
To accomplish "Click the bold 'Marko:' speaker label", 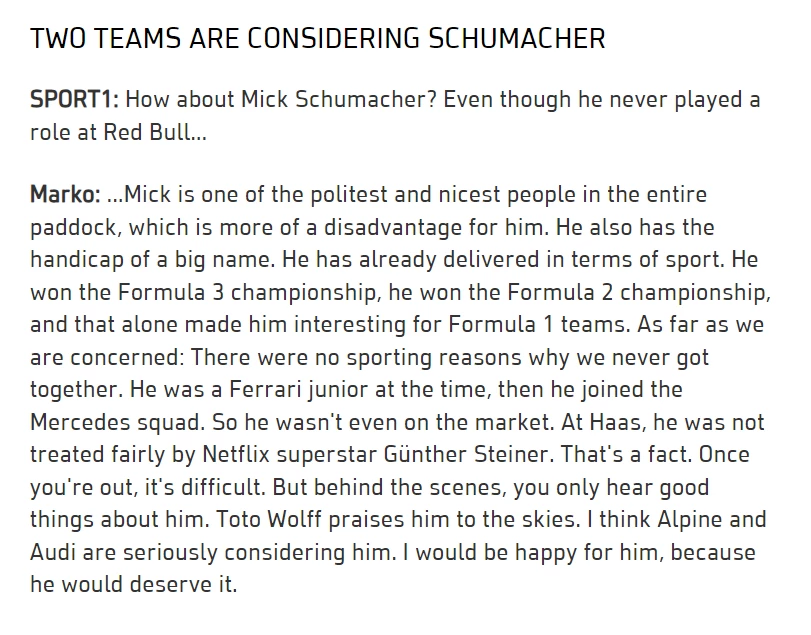I will (x=65, y=194).
